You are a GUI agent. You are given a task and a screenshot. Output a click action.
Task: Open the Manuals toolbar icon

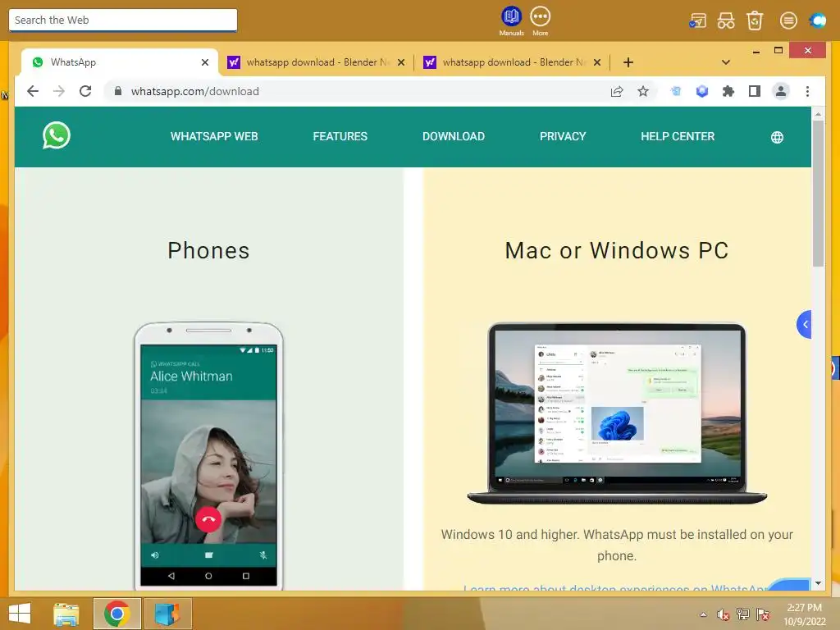pyautogui.click(x=511, y=21)
